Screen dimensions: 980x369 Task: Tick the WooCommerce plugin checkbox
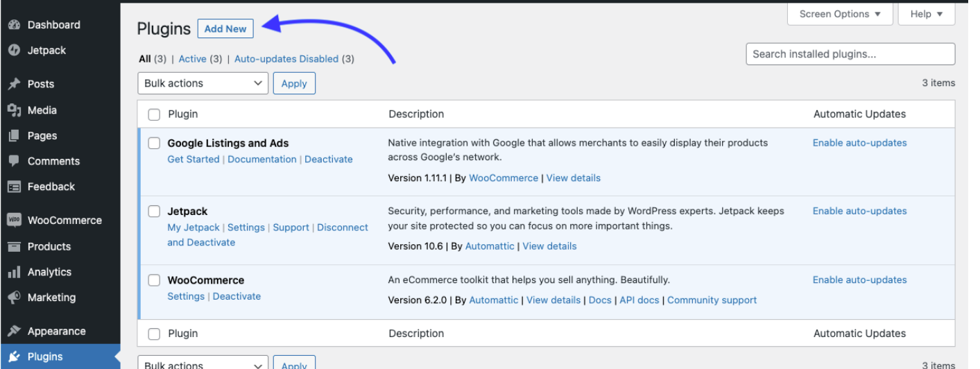pos(155,281)
